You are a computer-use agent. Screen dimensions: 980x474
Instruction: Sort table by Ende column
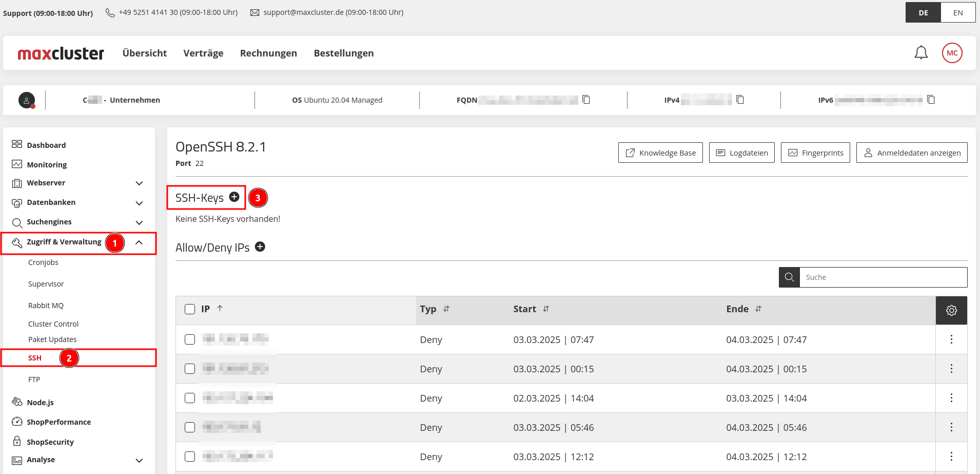click(x=758, y=309)
